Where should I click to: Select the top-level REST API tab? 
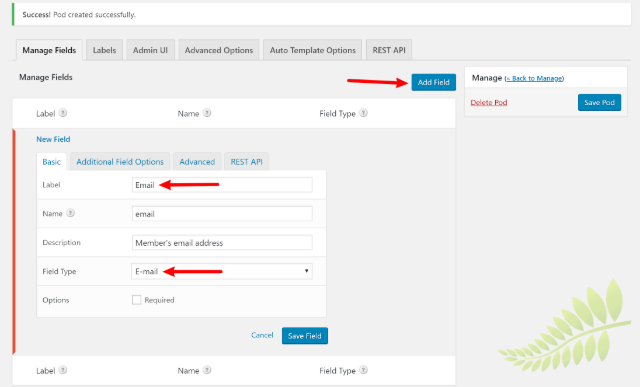tap(389, 50)
